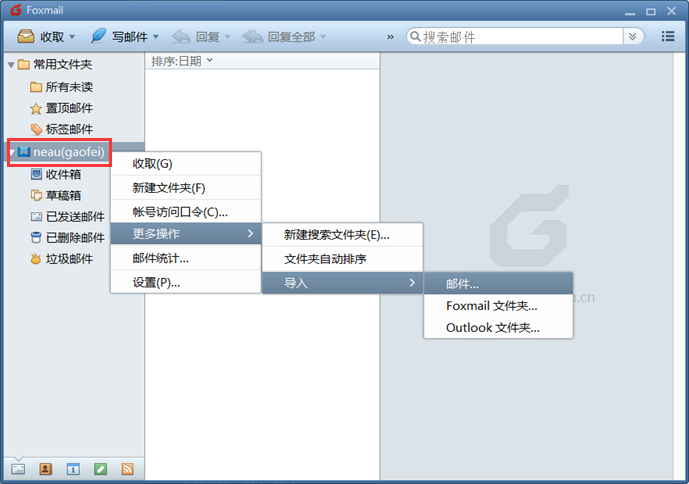Open the 导入 import submenu
The image size is (689, 484).
pyautogui.click(x=343, y=283)
